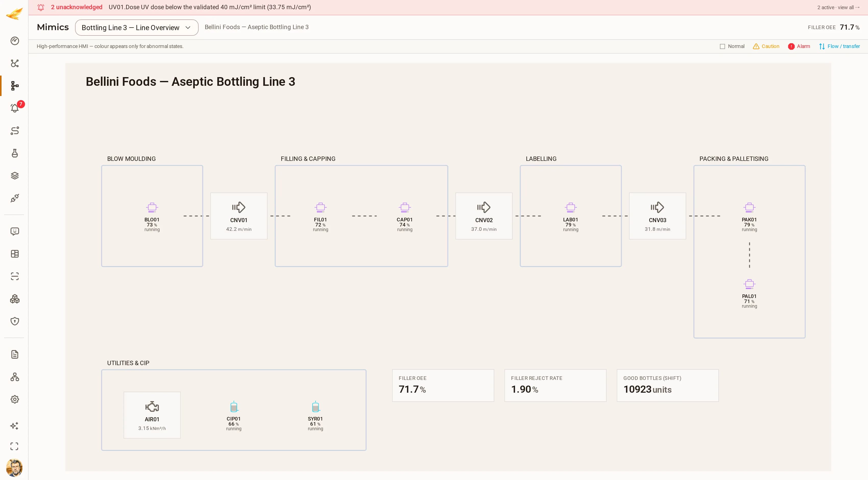Screen dimensions: 868x480
Task: Click the CNV01 42.2 m/min speed value
Action: coord(238,229)
